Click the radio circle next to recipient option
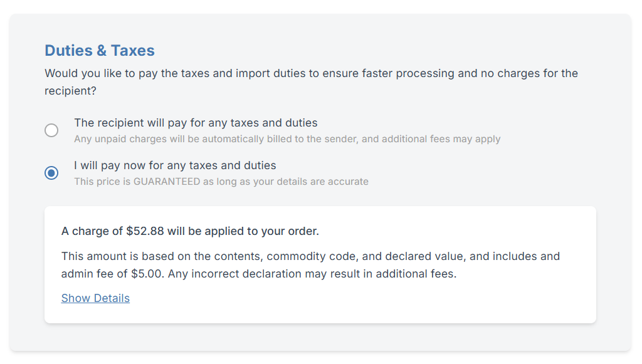642x364 pixels. tap(51, 130)
